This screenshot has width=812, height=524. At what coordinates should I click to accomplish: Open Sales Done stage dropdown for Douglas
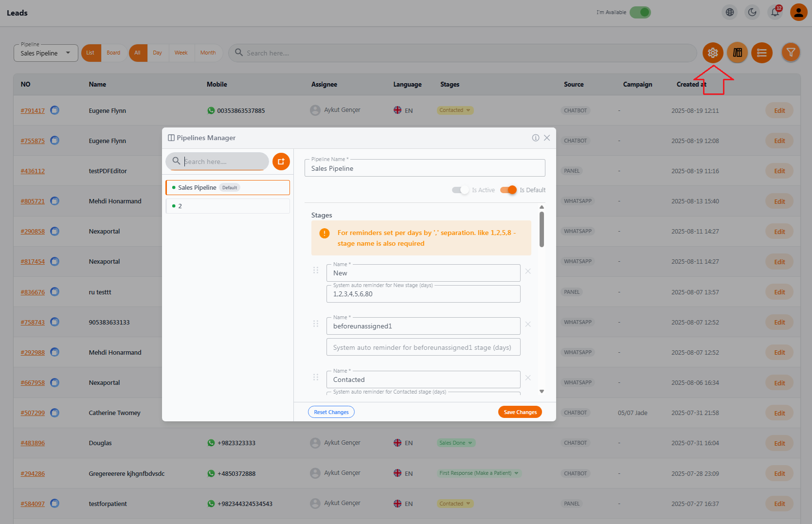[x=456, y=443]
